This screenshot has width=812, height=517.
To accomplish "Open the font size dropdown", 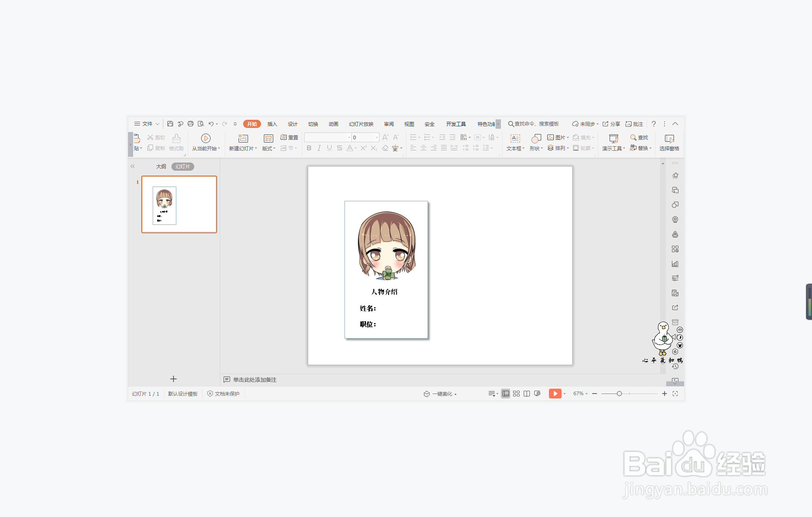I will coord(377,138).
